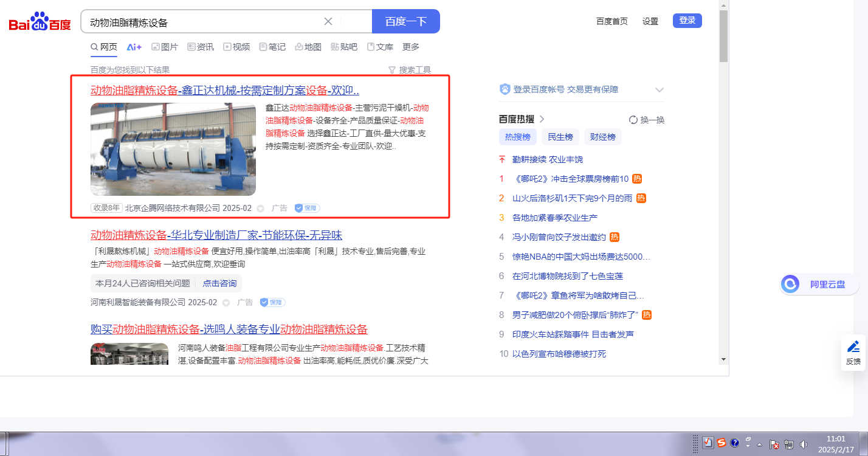Expand ad options arrow beside 北京企腾网络技术有限公司
868x456 pixels.
tap(261, 209)
